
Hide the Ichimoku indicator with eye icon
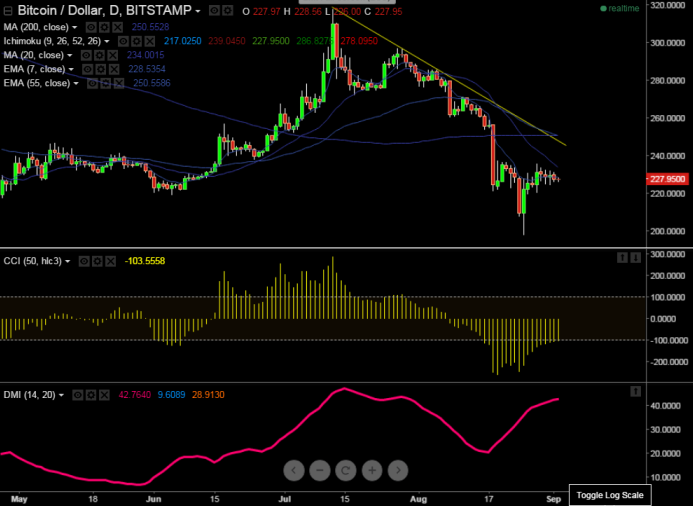pos(123,42)
